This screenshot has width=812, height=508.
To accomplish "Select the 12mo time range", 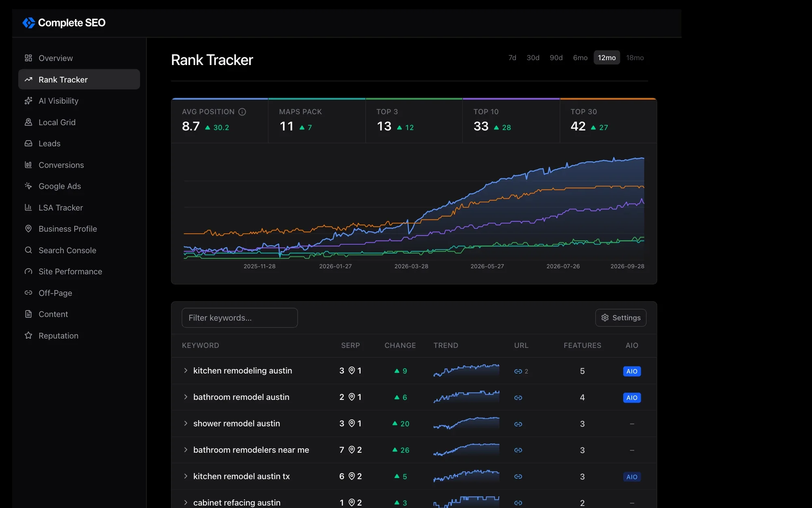I will (607, 58).
